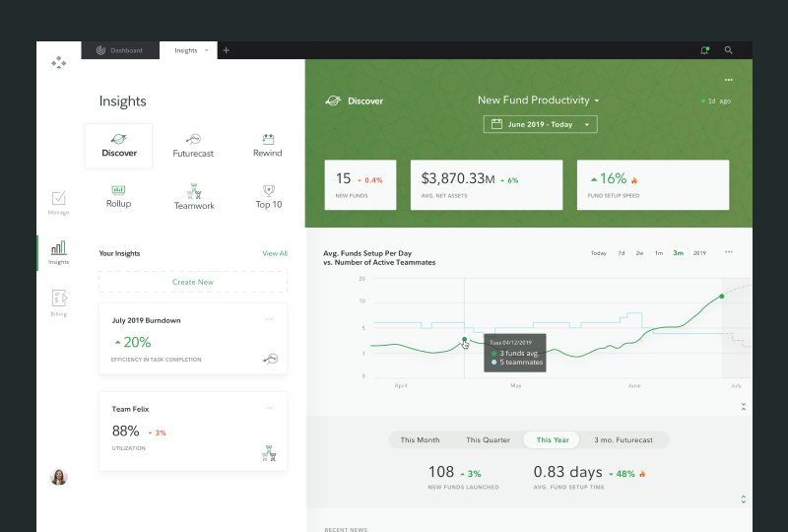
Task: Open the green header more options menu
Action: 728,80
